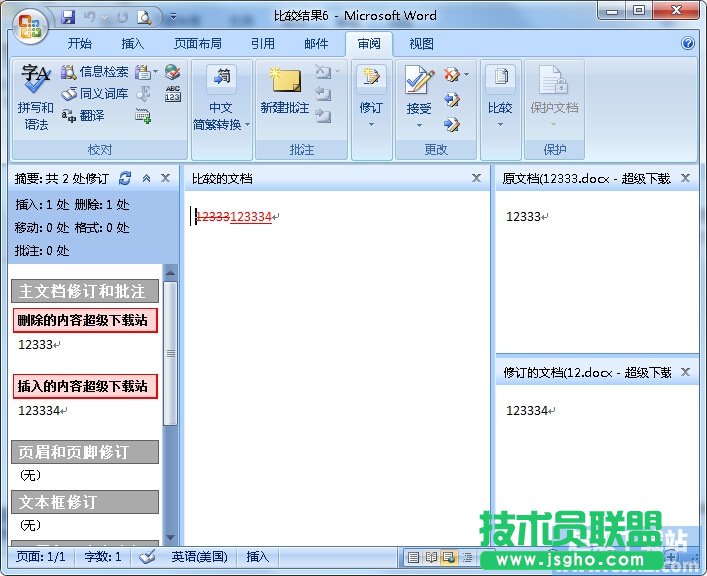This screenshot has width=707, height=576.
Task: Close the 比较的文档 pane
Action: tap(476, 178)
